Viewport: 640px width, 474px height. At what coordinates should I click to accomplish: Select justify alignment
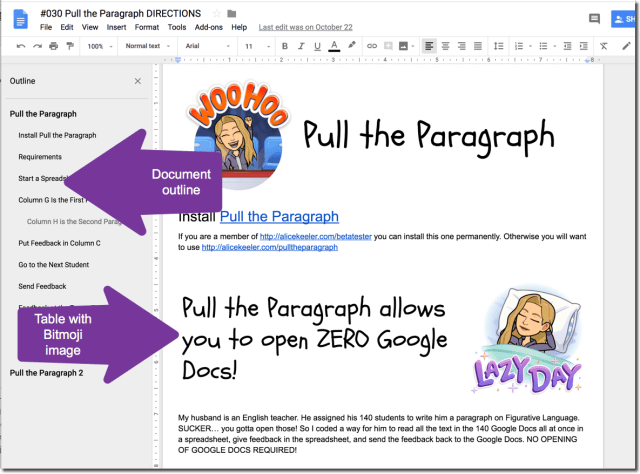(478, 46)
